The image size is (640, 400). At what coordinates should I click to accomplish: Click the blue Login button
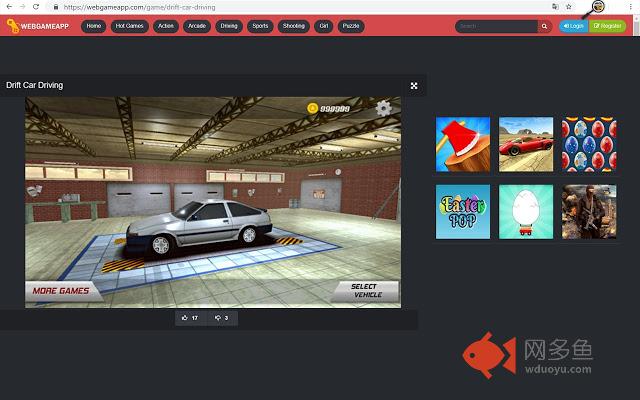click(x=573, y=26)
